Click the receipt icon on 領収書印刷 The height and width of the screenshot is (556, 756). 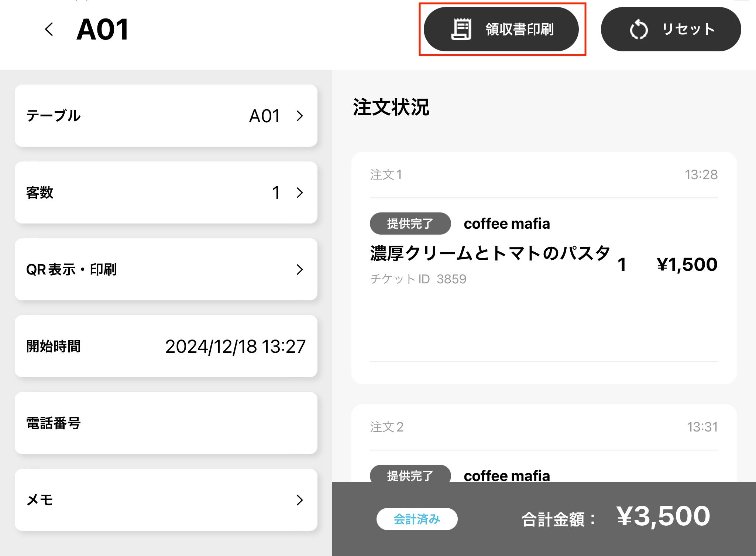461,29
